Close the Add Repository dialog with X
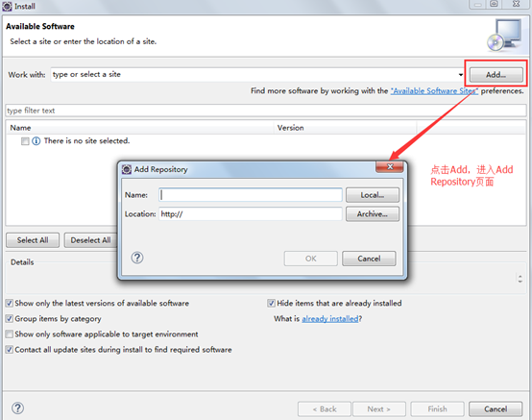 (390, 166)
